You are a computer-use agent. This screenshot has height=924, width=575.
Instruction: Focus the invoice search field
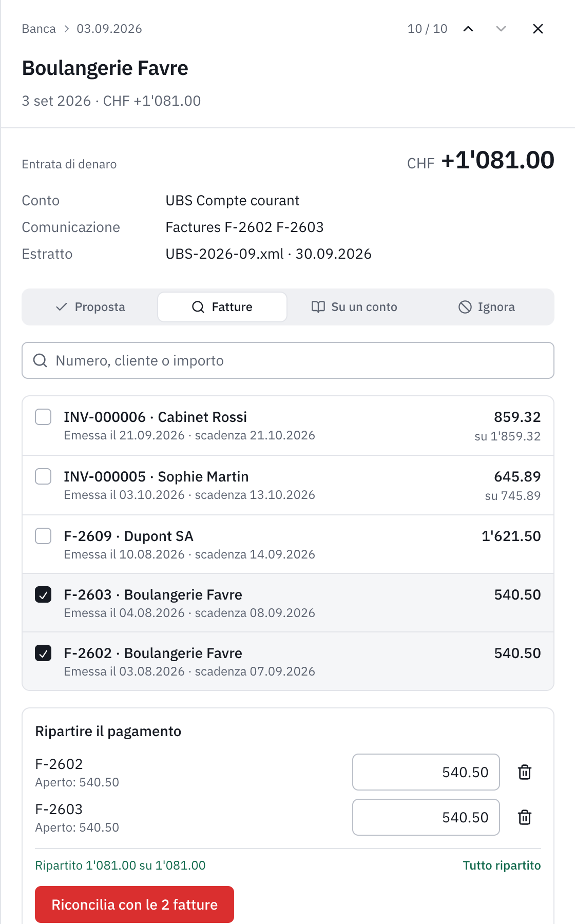[288, 360]
